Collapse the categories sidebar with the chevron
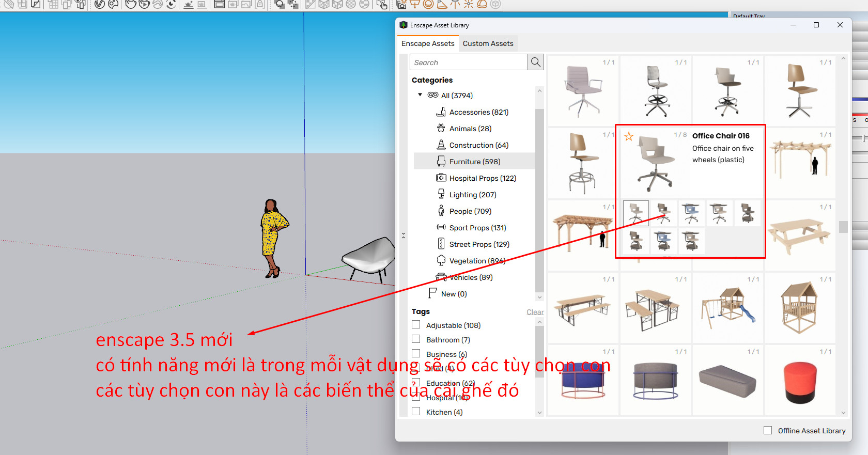 (404, 236)
